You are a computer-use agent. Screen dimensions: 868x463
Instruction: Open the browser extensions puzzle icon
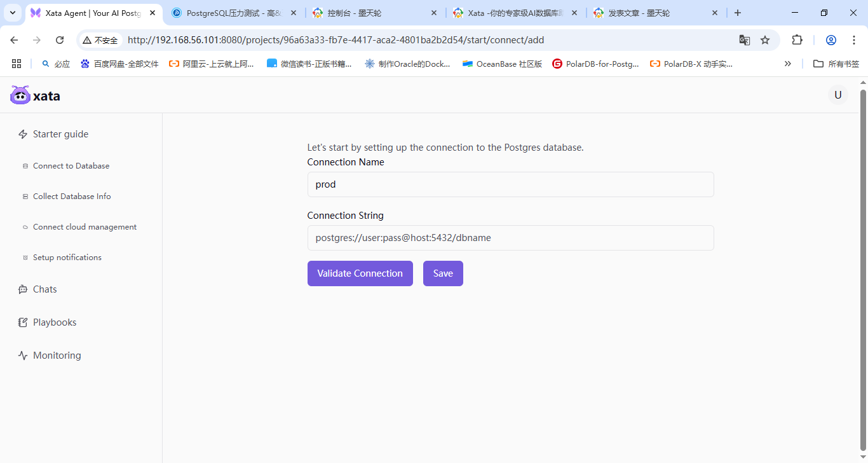(x=797, y=39)
